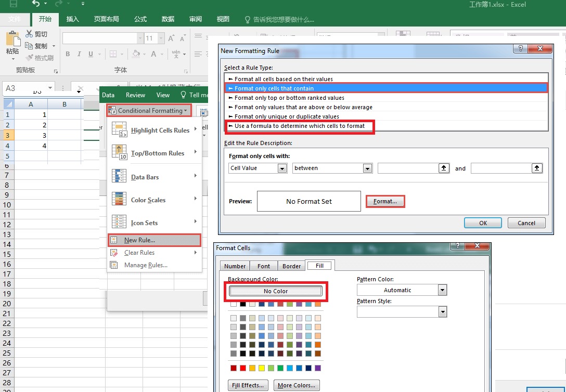Expand the font name dropdown list

click(140, 38)
